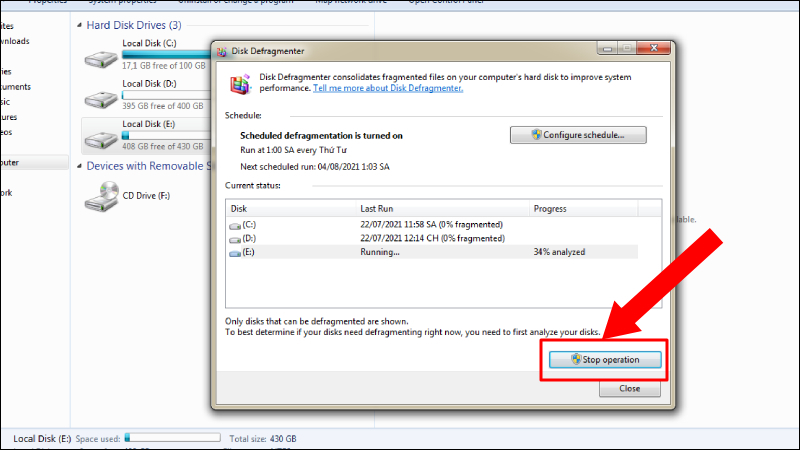Collapse the Hard Disk Drives group
The width and height of the screenshot is (800, 450).
pos(79,25)
